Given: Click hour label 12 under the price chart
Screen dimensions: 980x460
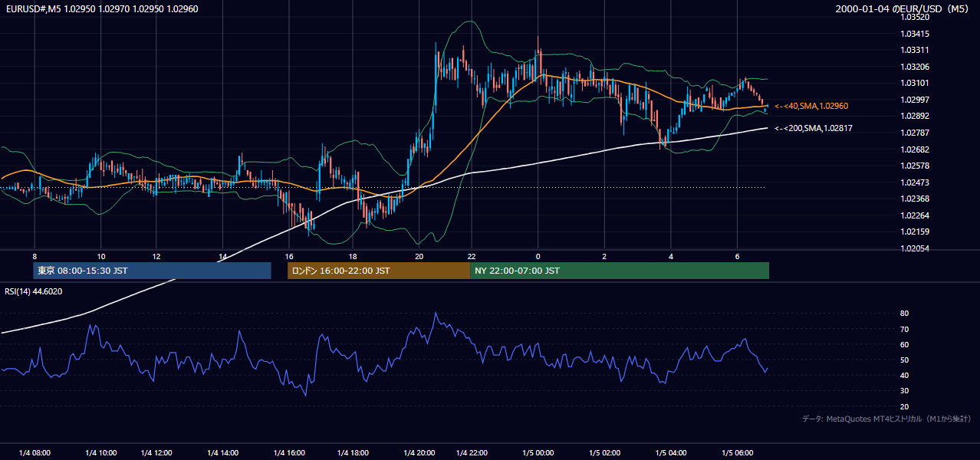Looking at the screenshot, I should (156, 256).
